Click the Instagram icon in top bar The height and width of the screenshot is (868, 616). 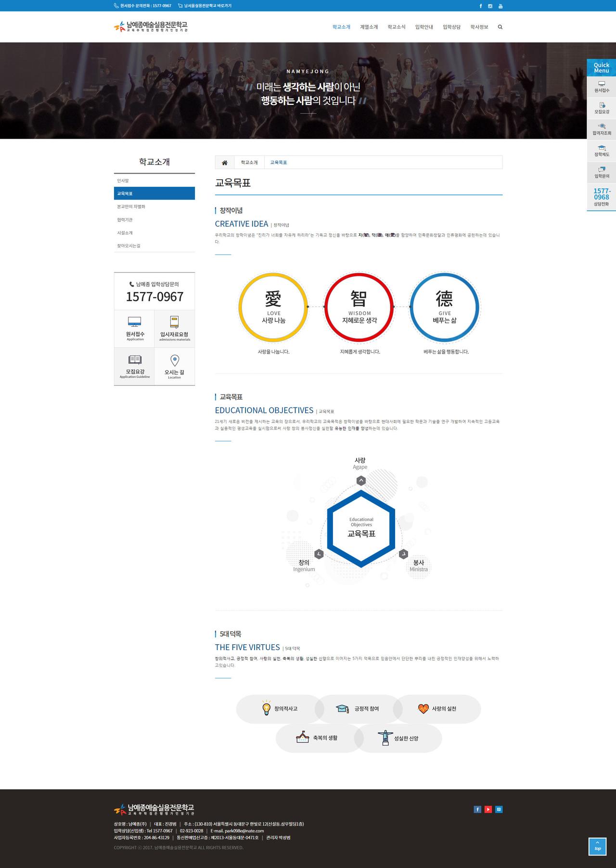(x=490, y=6)
